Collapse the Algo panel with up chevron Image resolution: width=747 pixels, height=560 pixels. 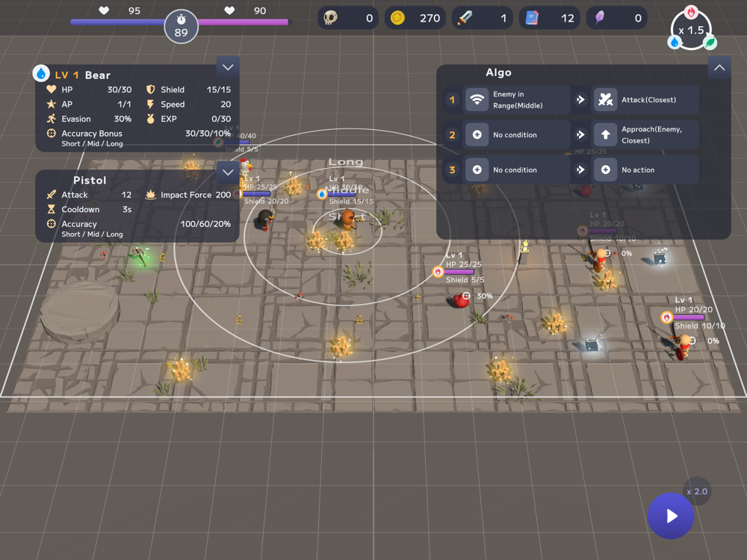coord(719,68)
